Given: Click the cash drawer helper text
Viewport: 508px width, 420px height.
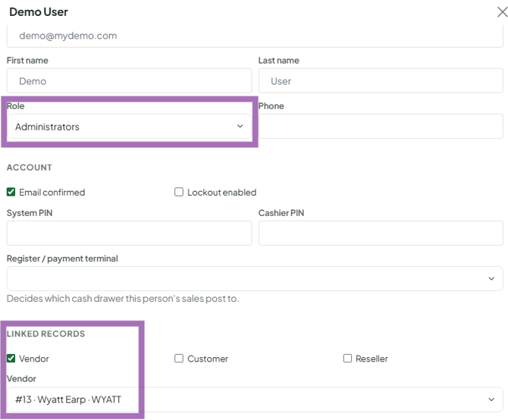Looking at the screenshot, I should click(123, 299).
